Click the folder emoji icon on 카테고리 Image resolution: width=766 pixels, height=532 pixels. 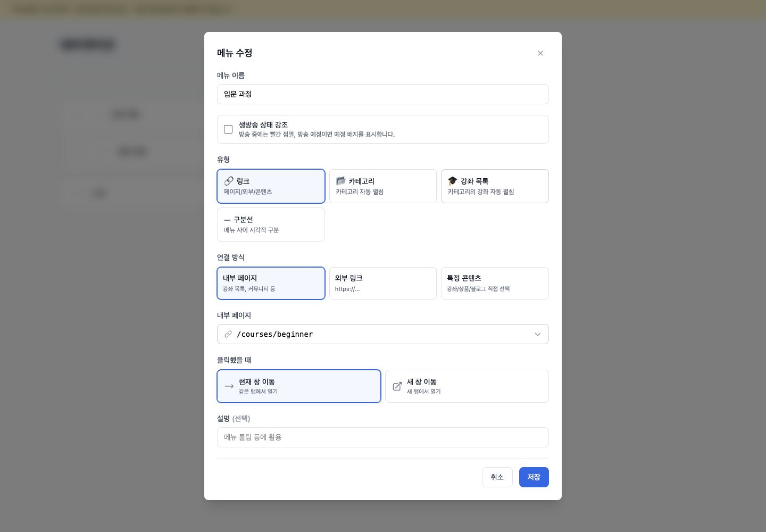pos(341,181)
